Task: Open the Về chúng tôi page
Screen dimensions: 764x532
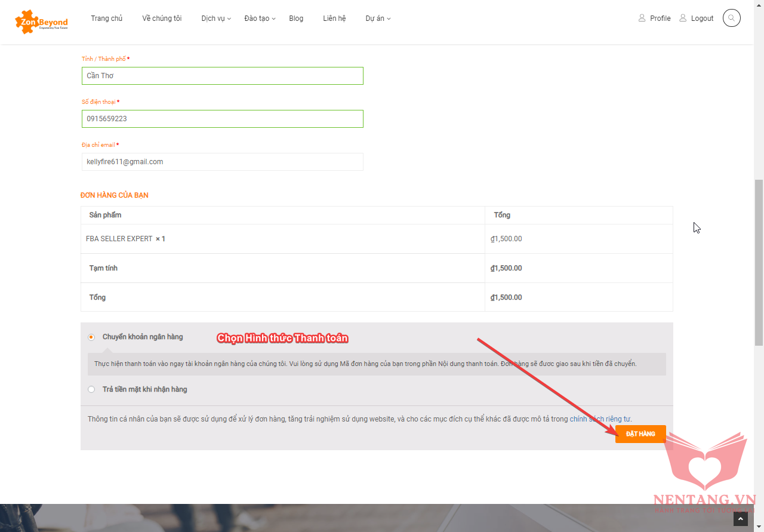Action: click(162, 19)
